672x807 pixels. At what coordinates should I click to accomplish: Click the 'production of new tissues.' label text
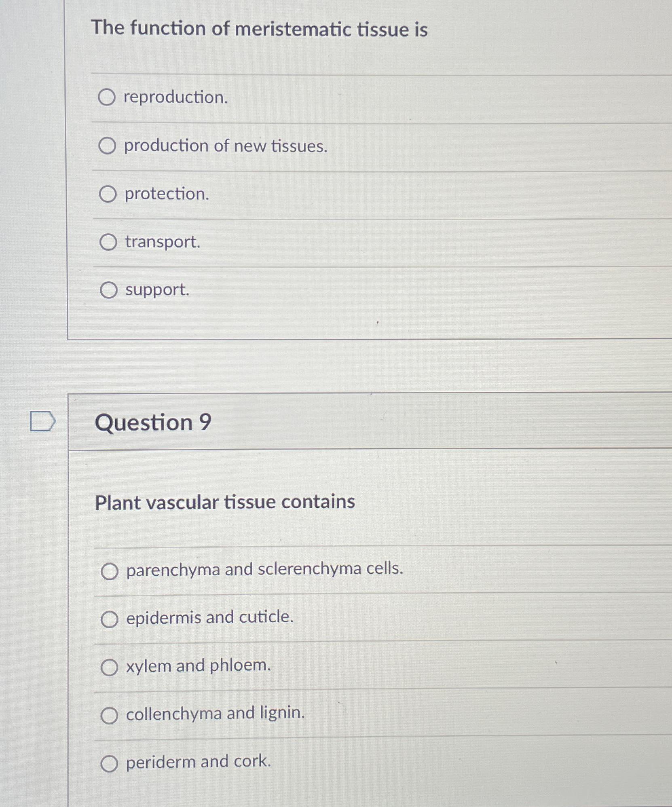(x=226, y=146)
